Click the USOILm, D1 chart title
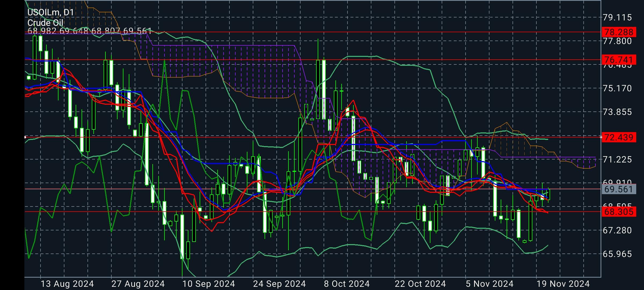The height and width of the screenshot is (290, 644). point(50,12)
